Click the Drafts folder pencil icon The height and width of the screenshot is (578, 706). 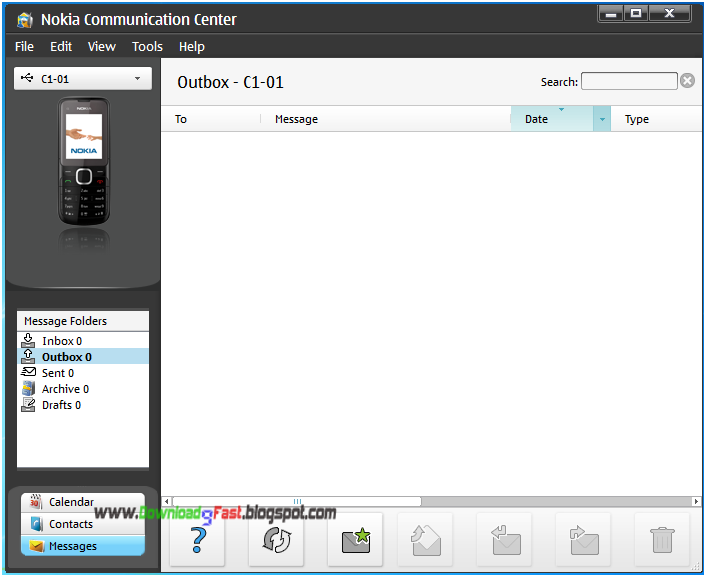pyautogui.click(x=28, y=405)
